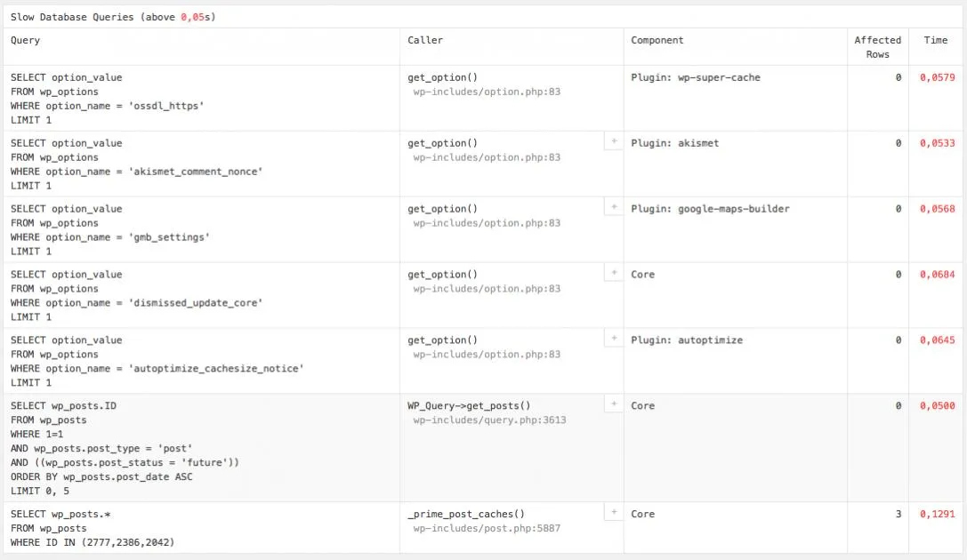Sort by Caller column header

tap(425, 40)
